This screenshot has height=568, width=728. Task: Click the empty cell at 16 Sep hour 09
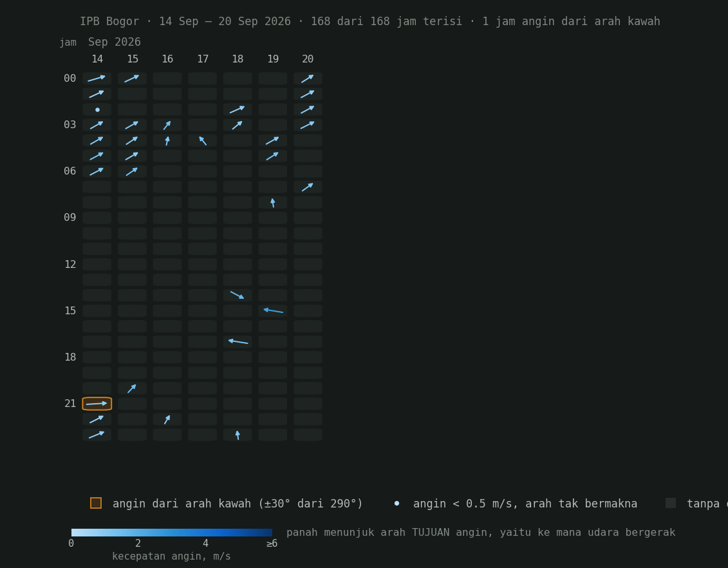(x=167, y=218)
